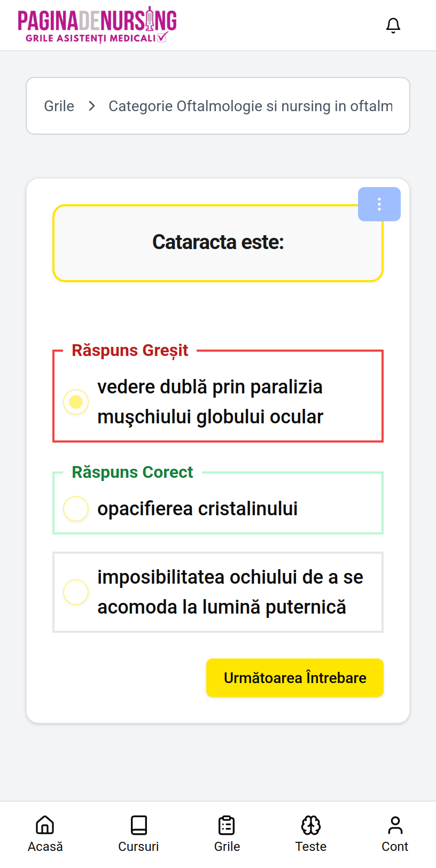Select the 'opacifierea cristalinului' radio button
This screenshot has height=868, width=436.
pyautogui.click(x=76, y=509)
